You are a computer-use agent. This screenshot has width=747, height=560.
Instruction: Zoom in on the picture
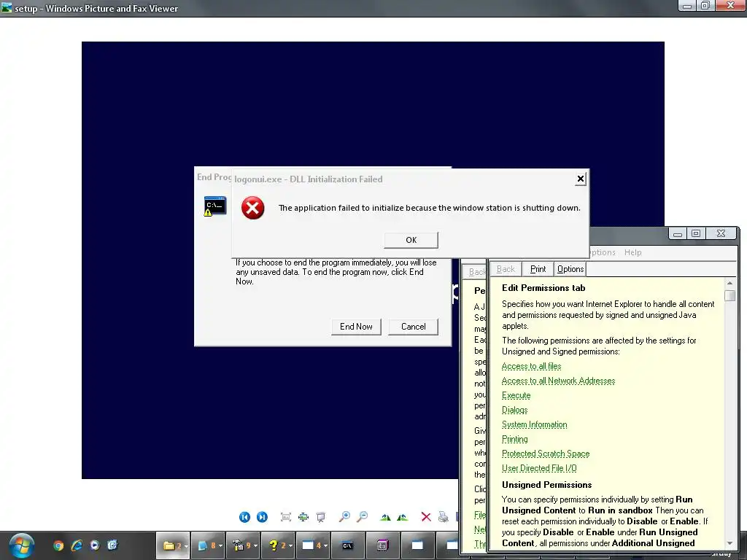pyautogui.click(x=344, y=517)
